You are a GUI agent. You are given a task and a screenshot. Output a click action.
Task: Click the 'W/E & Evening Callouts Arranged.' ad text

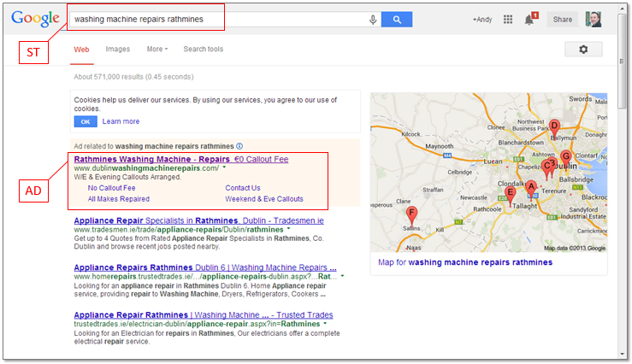coord(127,177)
